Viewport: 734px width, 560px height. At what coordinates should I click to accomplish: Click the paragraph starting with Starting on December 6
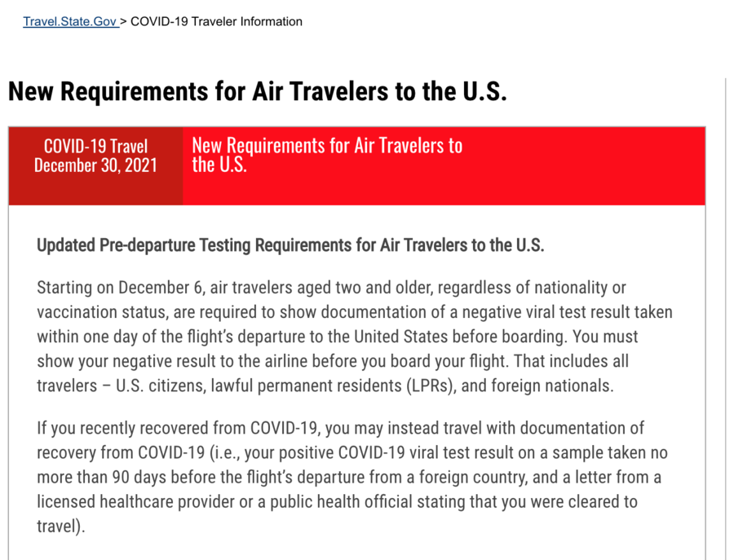[355, 337]
